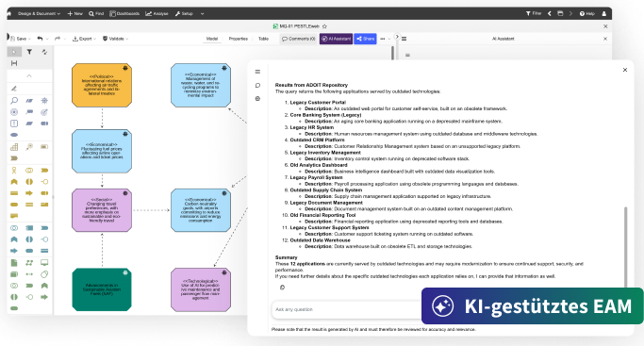Click the window layout icon in top bar

560,13
